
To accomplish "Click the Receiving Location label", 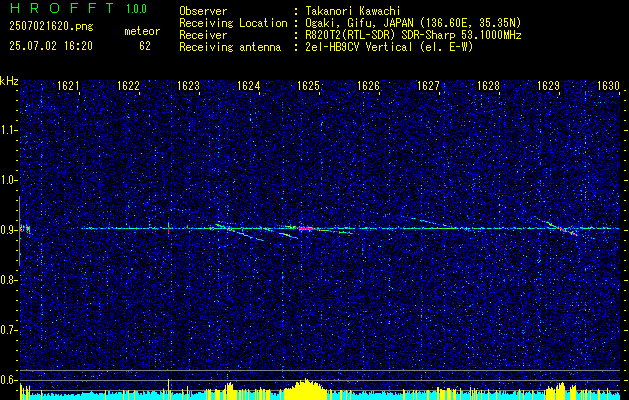I will click(x=233, y=23).
